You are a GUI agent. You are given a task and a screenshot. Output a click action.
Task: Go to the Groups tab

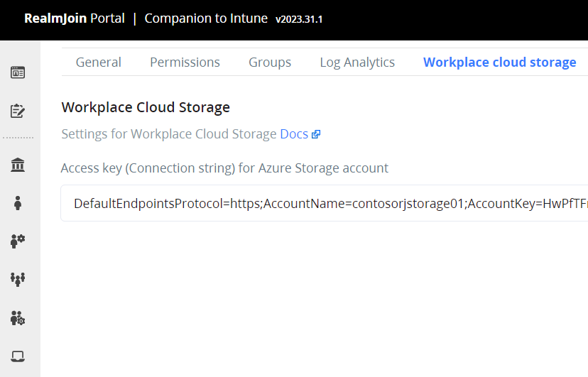270,62
